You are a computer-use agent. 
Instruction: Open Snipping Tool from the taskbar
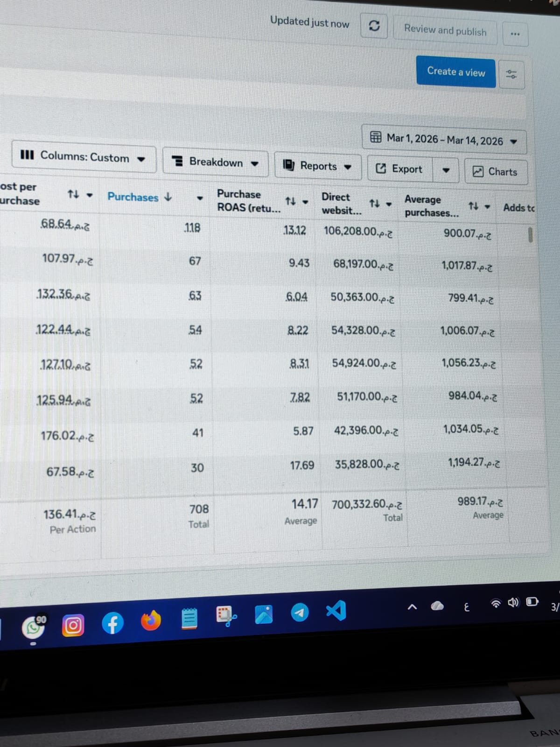coord(226,617)
